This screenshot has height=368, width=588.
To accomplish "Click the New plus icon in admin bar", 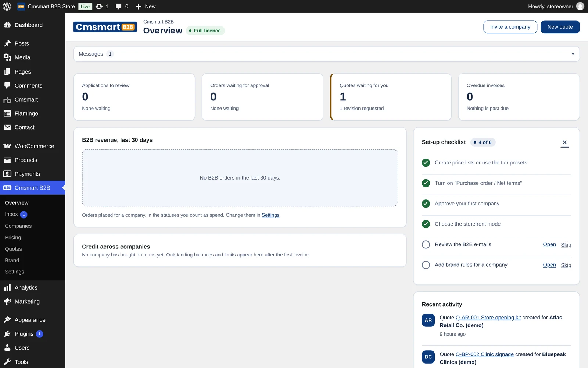I will [139, 7].
